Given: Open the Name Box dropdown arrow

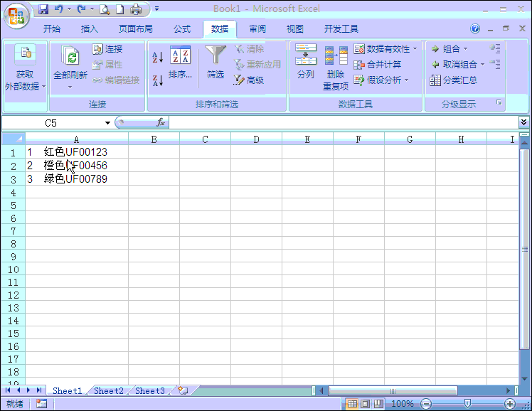Looking at the screenshot, I should (107, 123).
